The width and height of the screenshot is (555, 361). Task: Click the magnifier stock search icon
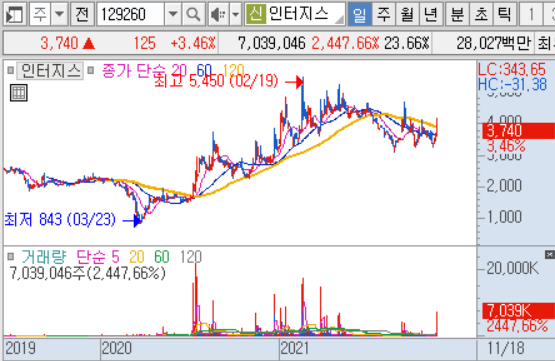193,15
